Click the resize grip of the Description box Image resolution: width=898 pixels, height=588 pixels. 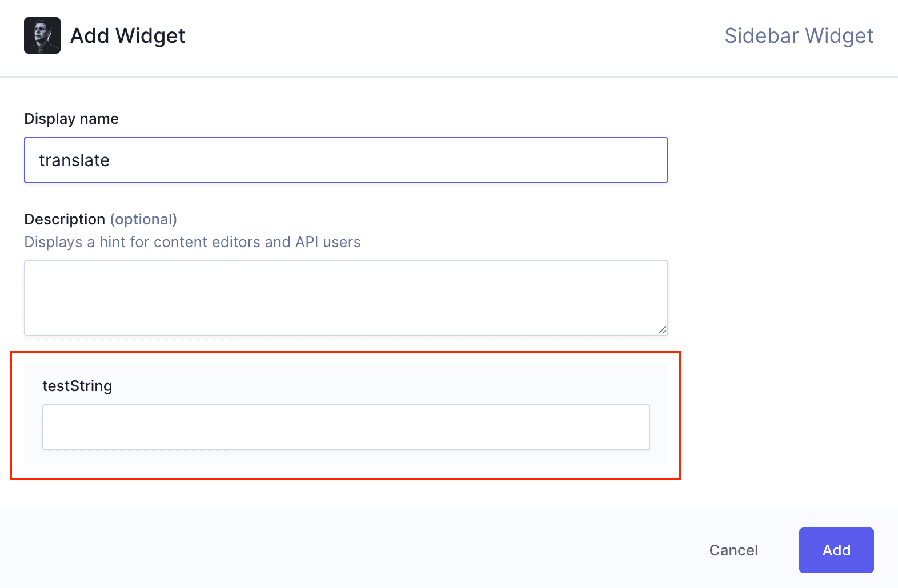click(663, 329)
